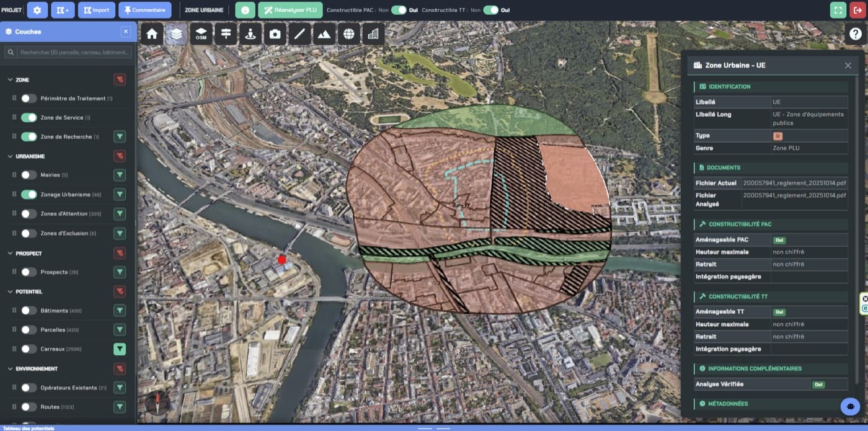868x431 pixels.
Task: Enable Périmètre de Traitement layer
Action: coord(29,98)
